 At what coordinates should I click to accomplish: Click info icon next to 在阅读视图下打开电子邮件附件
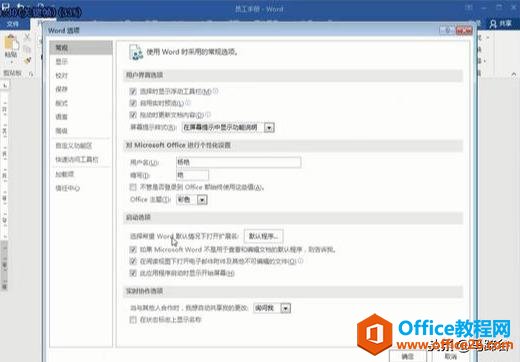300,261
